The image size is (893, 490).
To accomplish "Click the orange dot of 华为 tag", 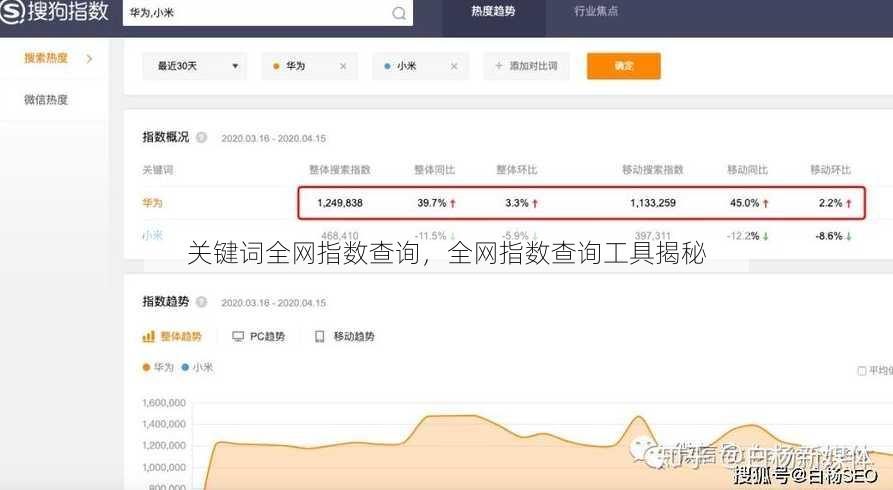I will 276,66.
